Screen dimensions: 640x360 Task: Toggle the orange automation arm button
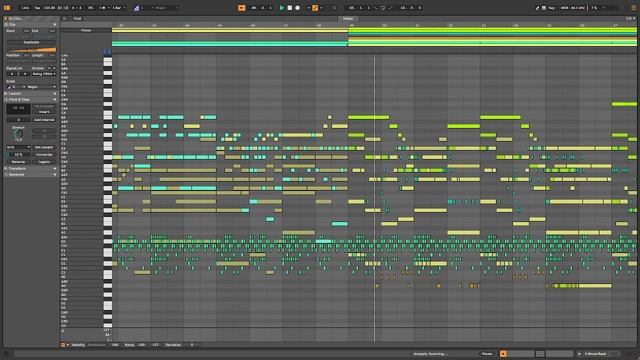point(315,8)
